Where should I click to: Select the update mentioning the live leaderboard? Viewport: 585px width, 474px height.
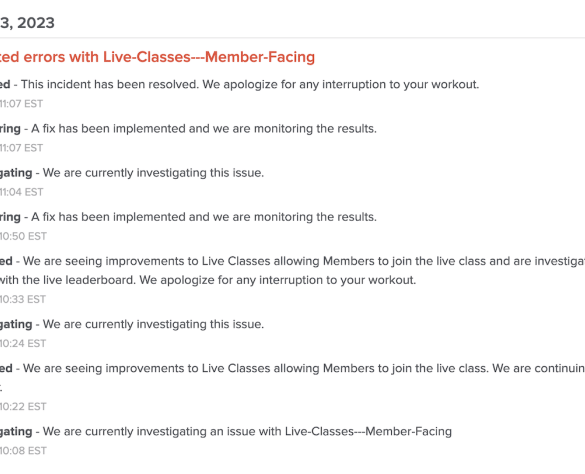[x=292, y=271]
